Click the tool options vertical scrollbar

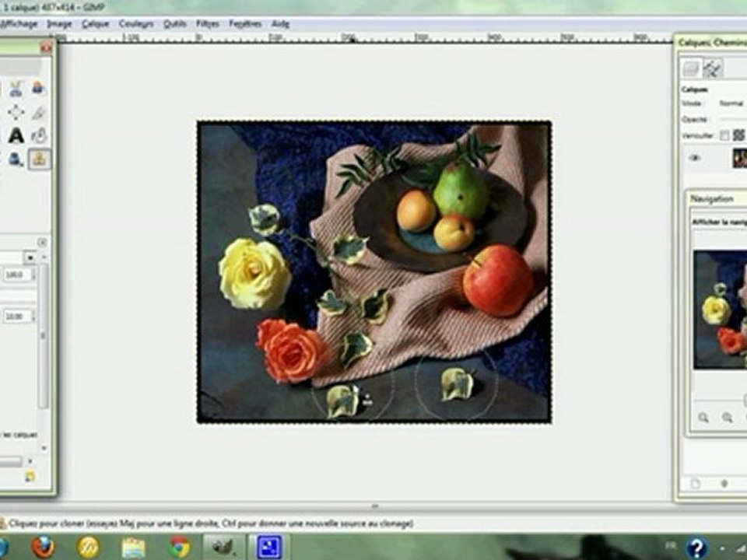click(44, 336)
